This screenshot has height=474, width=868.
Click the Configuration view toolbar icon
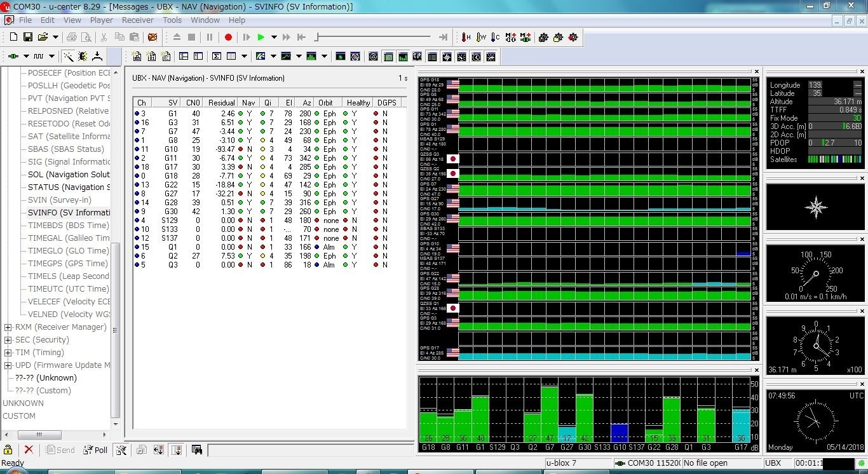pyautogui.click(x=198, y=57)
